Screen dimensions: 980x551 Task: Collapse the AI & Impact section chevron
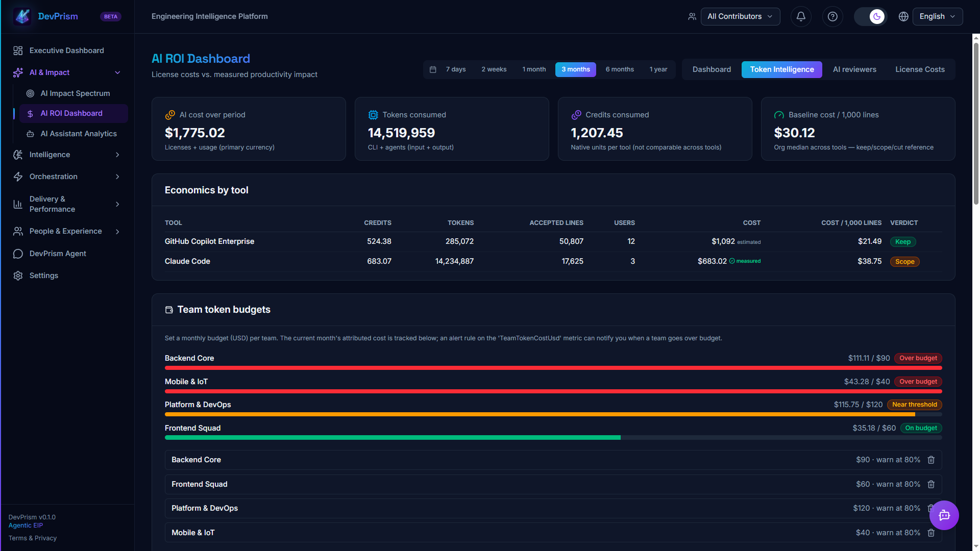point(117,72)
